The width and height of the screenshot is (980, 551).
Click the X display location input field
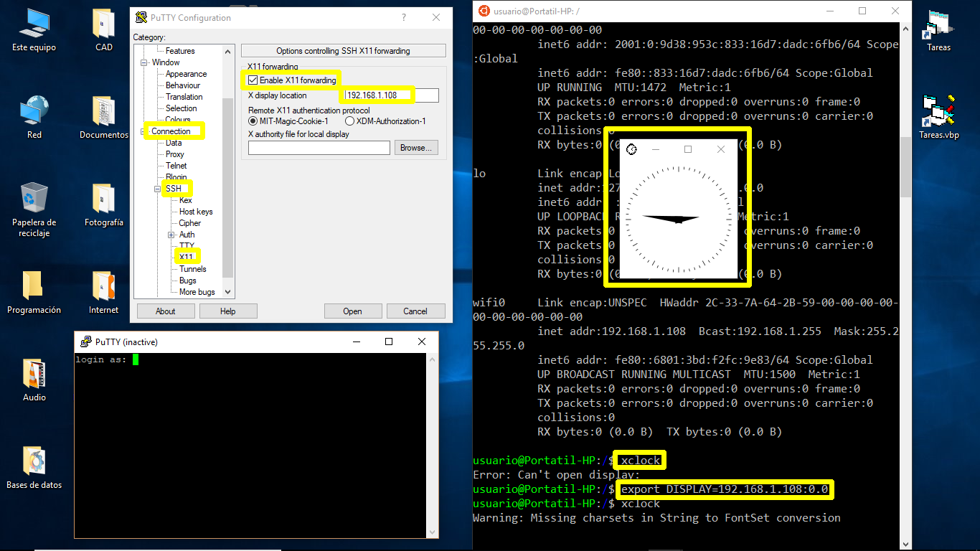tap(377, 95)
